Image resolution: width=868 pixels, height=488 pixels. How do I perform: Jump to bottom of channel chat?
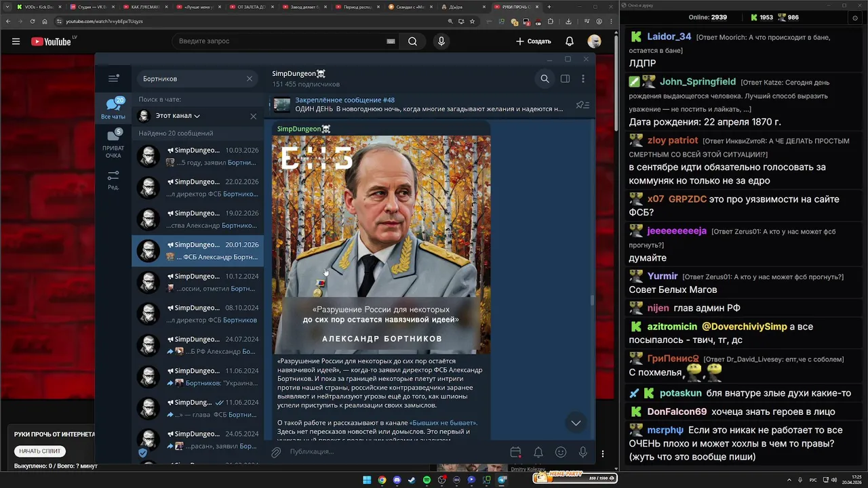point(576,423)
